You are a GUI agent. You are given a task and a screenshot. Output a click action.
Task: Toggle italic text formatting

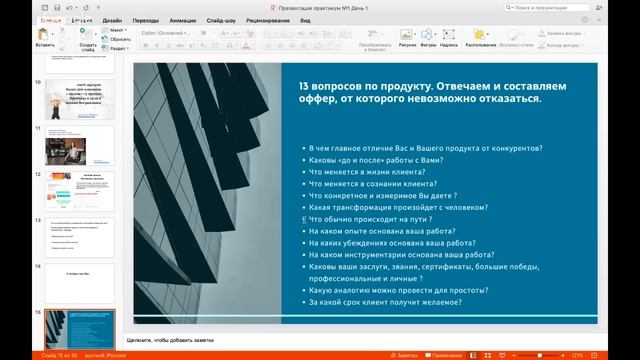pyautogui.click(x=157, y=46)
